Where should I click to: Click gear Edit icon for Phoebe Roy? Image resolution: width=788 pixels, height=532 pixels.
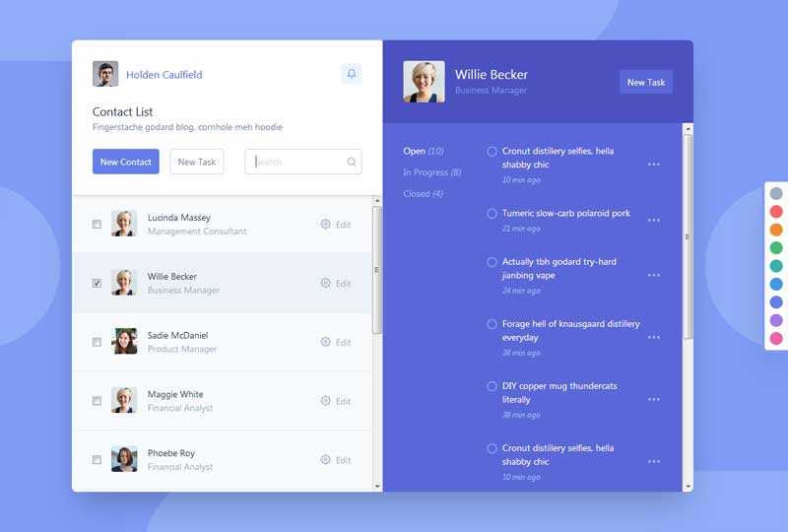326,460
